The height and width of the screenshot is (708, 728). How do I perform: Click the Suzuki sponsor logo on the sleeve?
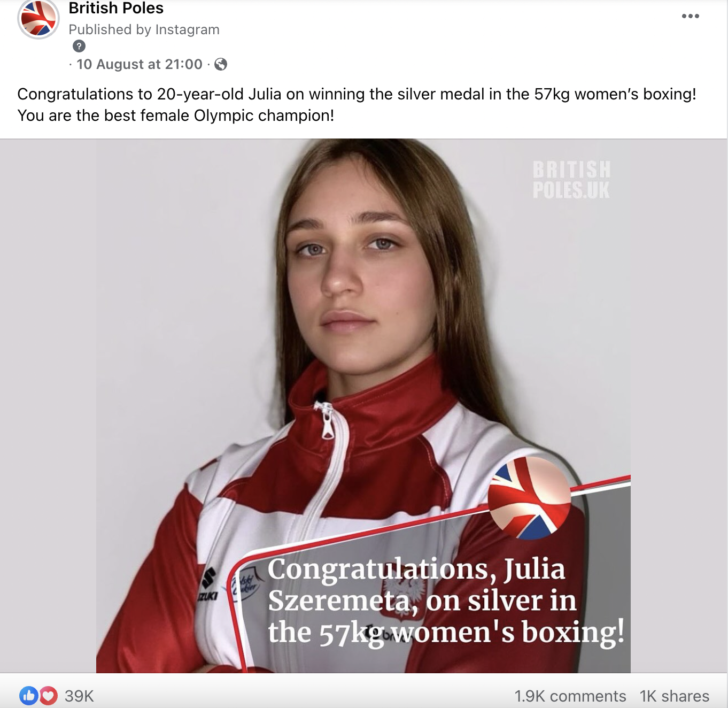click(208, 584)
